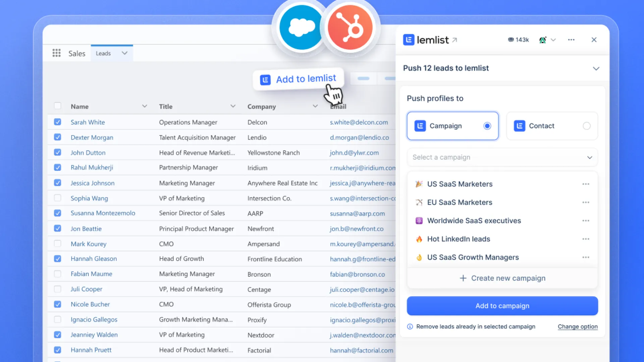The image size is (644, 362).
Task: Click Create new campaign
Action: (502, 278)
